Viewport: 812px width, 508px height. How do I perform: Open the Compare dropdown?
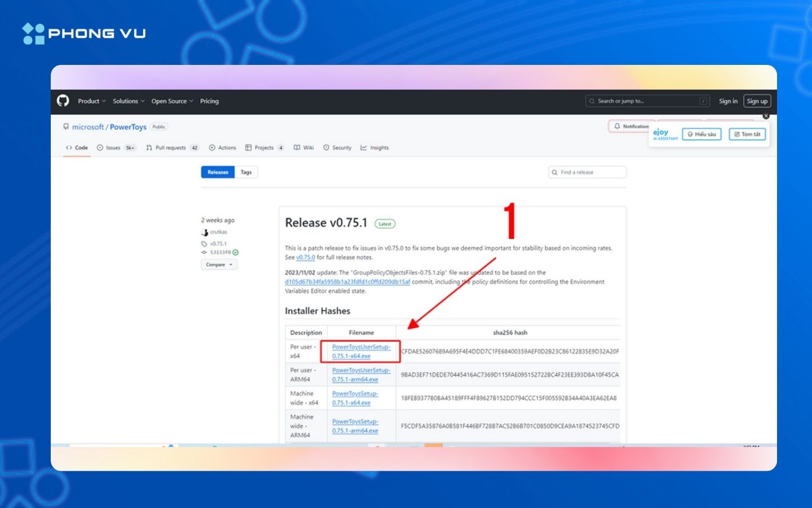219,265
